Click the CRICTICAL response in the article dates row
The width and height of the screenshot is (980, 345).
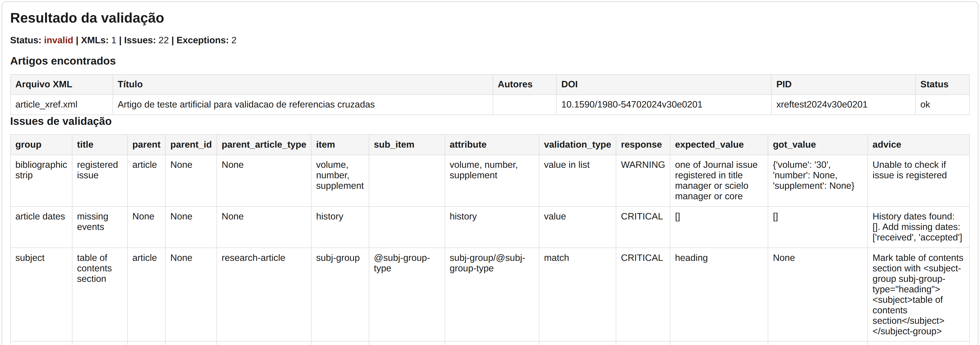click(x=643, y=227)
